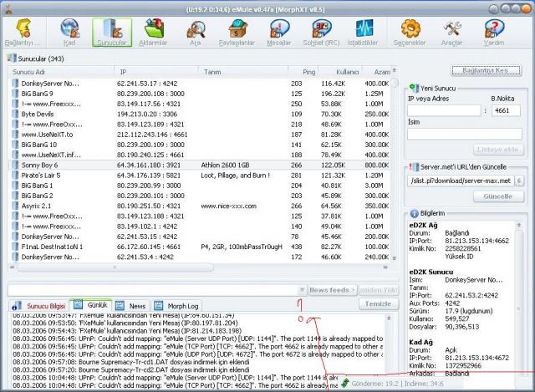The width and height of the screenshot is (535, 392).
Task: Sort by the IP column header
Action: tap(156, 72)
